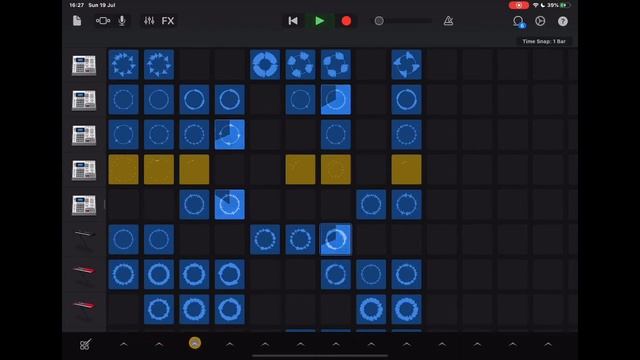Trigger column eight with its bottom chevron

tap(371, 345)
